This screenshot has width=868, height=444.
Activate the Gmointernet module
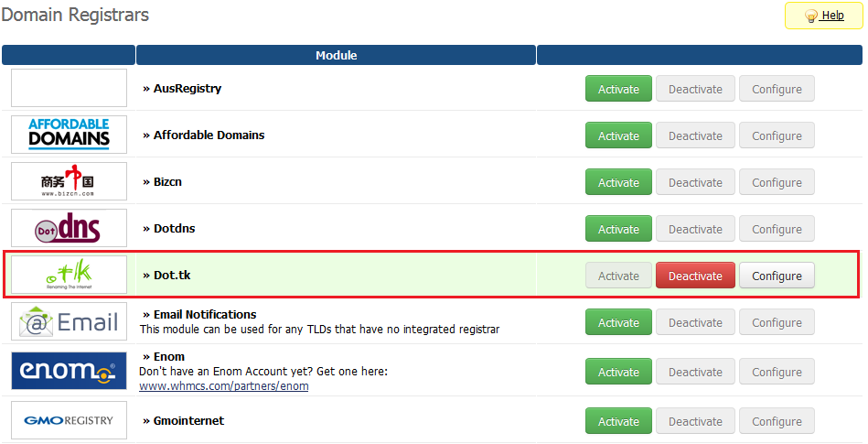[618, 421]
